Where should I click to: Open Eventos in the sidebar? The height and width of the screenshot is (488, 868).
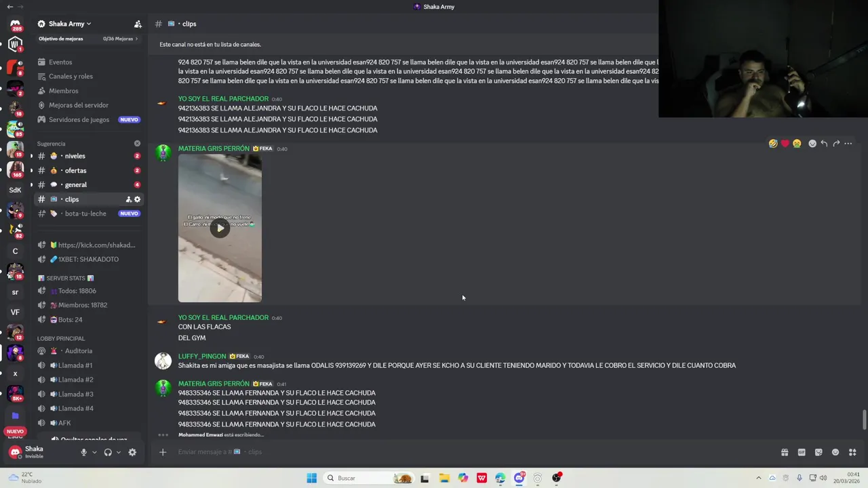[x=88, y=62]
